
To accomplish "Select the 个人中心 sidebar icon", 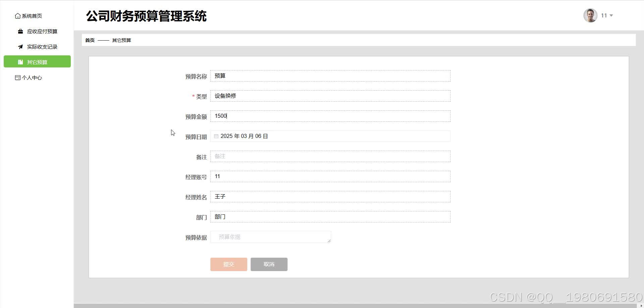I will pos(18,78).
